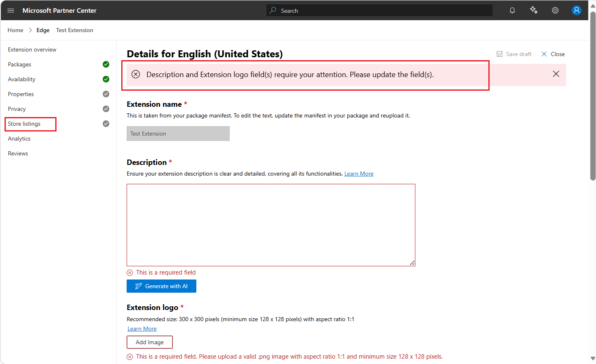The width and height of the screenshot is (596, 364).
Task: Click into the Description text area
Action: tap(271, 225)
